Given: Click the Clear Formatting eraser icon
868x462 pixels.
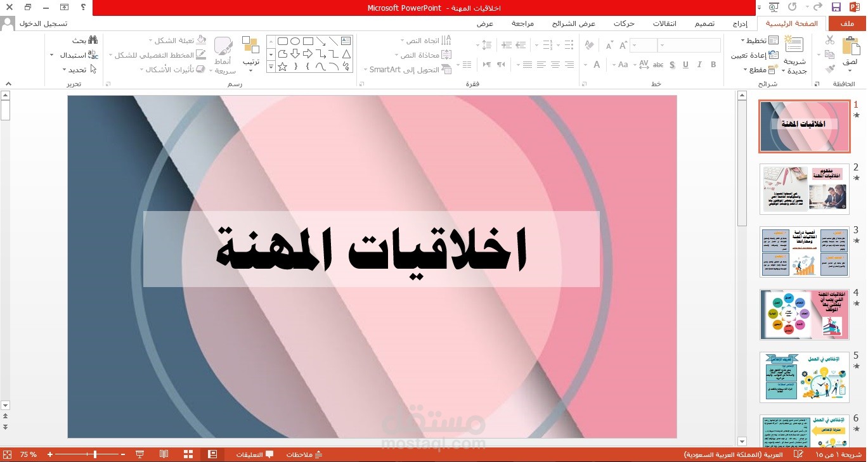Looking at the screenshot, I should (589, 45).
